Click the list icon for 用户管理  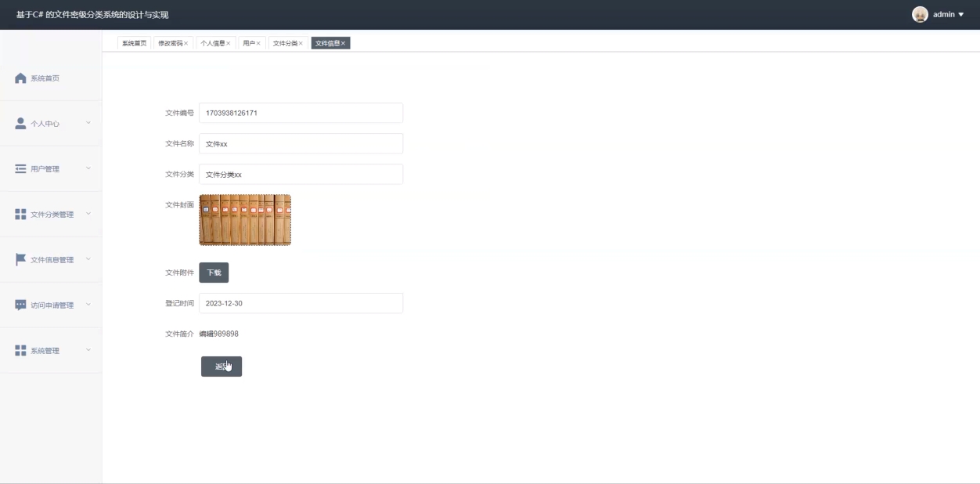click(21, 169)
